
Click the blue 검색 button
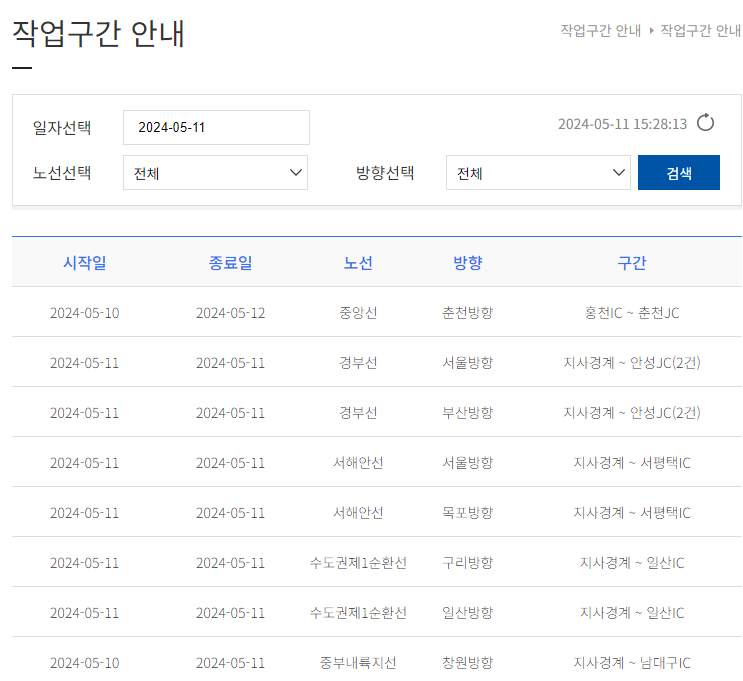pos(679,173)
